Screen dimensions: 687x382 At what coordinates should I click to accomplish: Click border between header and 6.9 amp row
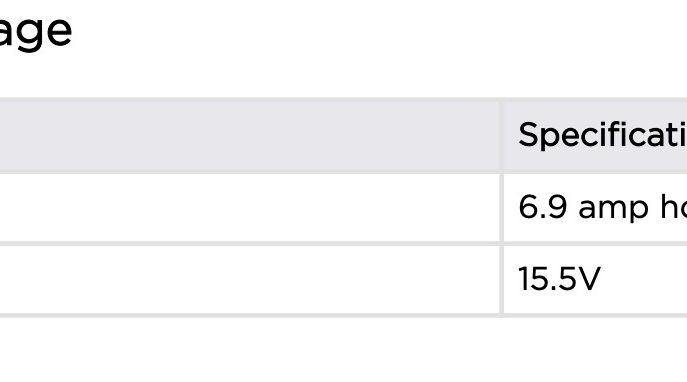tap(344, 173)
